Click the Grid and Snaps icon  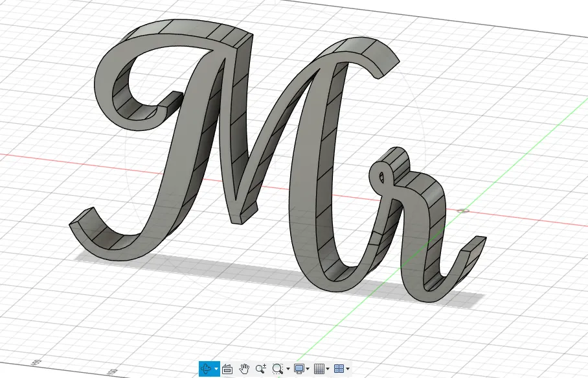pyautogui.click(x=319, y=369)
